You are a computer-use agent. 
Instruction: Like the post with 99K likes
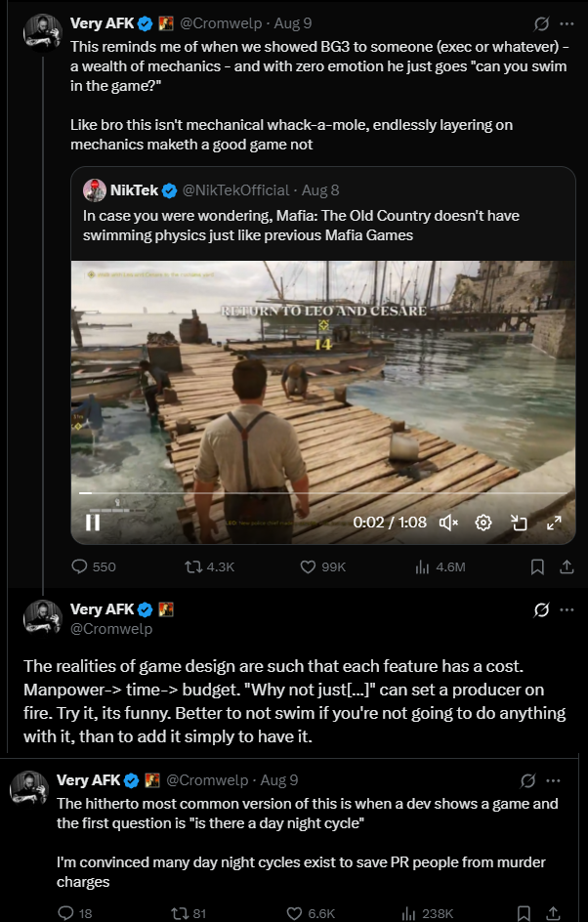(x=308, y=566)
